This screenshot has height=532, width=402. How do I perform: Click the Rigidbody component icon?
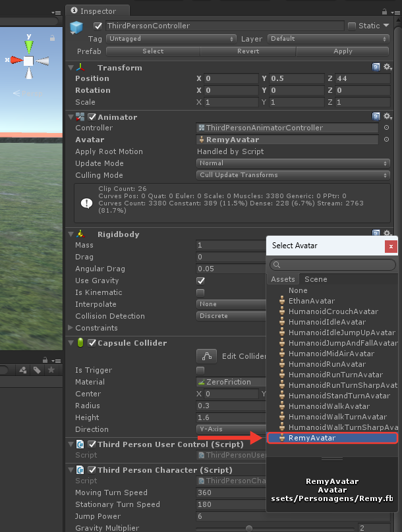click(x=80, y=234)
